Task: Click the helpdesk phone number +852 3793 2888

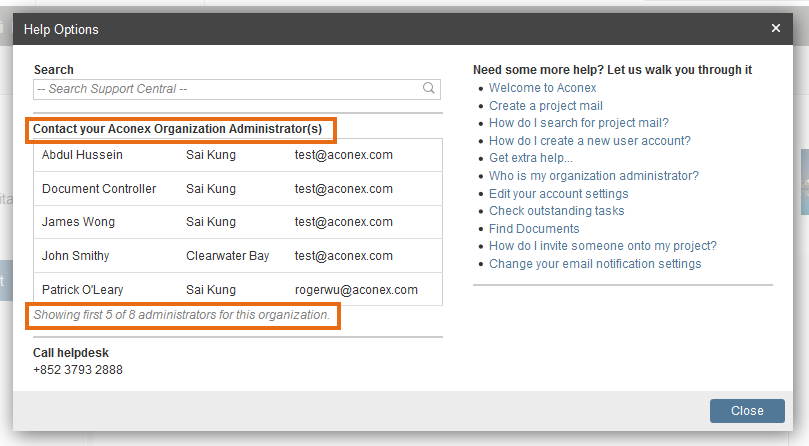Action: click(x=78, y=370)
